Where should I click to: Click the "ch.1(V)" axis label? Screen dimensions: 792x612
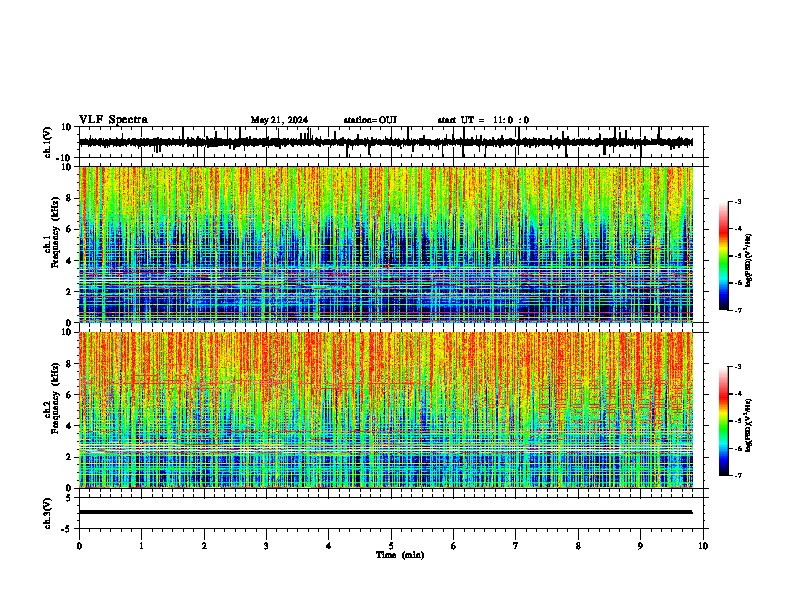click(x=47, y=142)
